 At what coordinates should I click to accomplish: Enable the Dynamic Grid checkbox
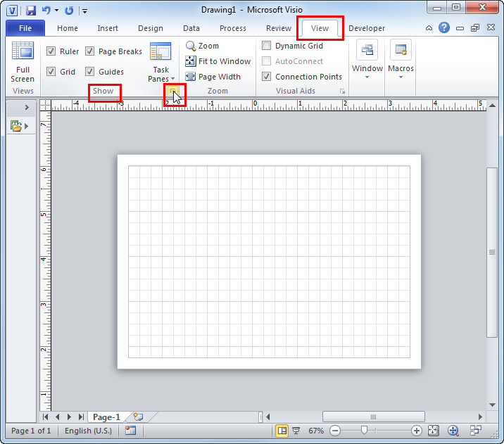(x=267, y=46)
